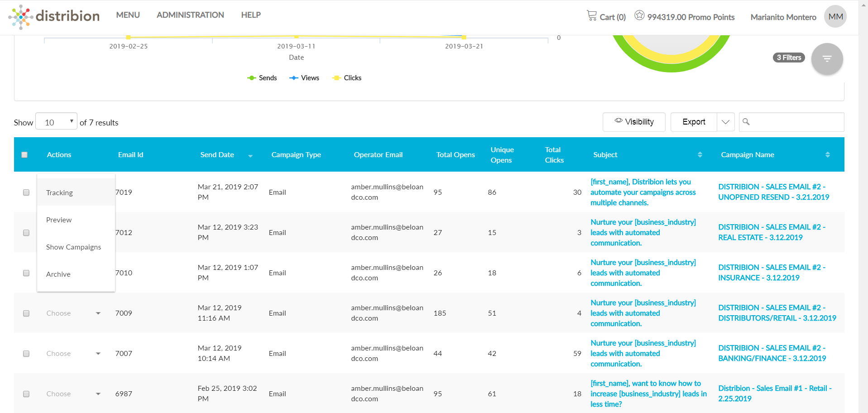This screenshot has width=868, height=413.
Task: Check the row for email 7012
Action: click(x=26, y=233)
